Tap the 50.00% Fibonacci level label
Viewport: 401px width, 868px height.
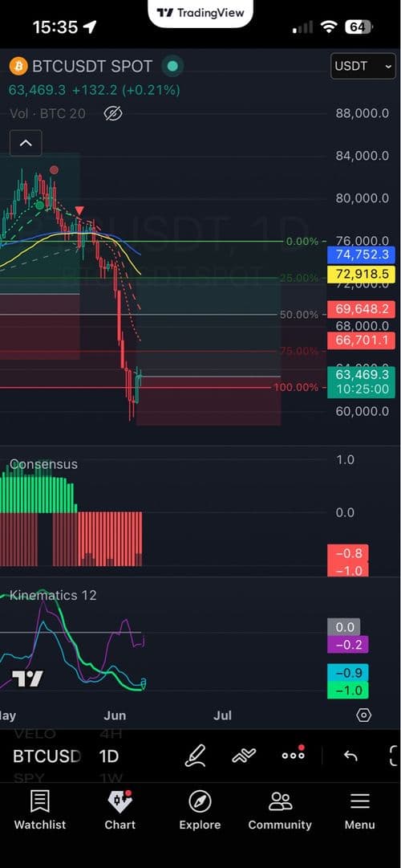[x=299, y=315]
